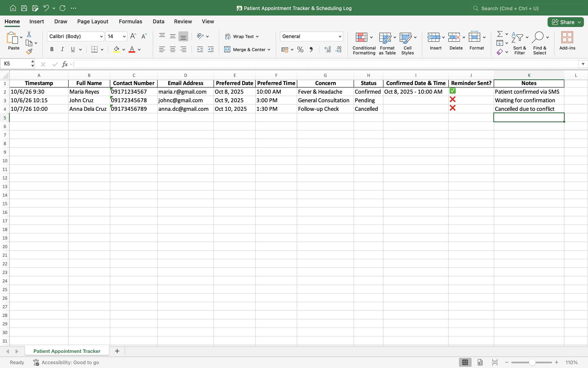Click the Redo icon
588x368 pixels.
[x=62, y=8]
